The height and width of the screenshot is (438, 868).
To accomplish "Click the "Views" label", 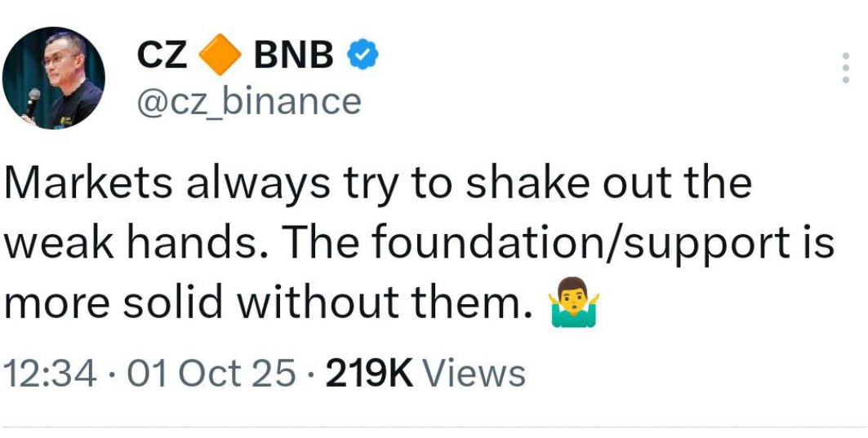I will (x=477, y=374).
